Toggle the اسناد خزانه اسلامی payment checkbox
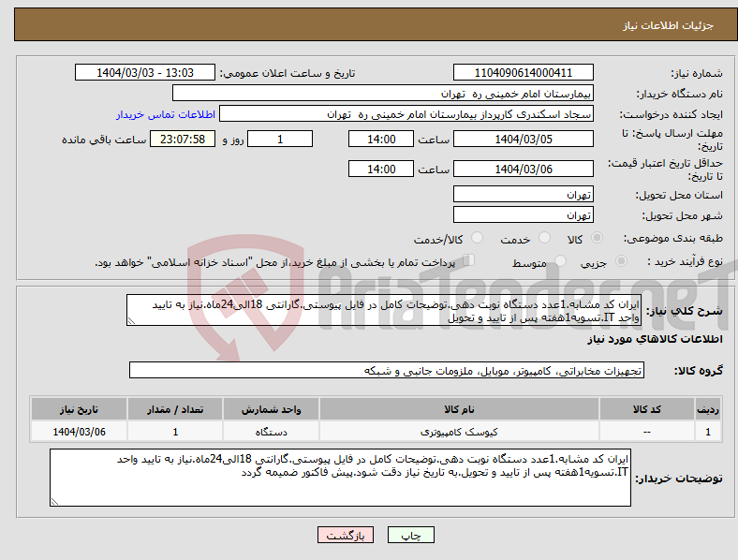Image resolution: width=738 pixels, height=560 pixels. (x=469, y=260)
